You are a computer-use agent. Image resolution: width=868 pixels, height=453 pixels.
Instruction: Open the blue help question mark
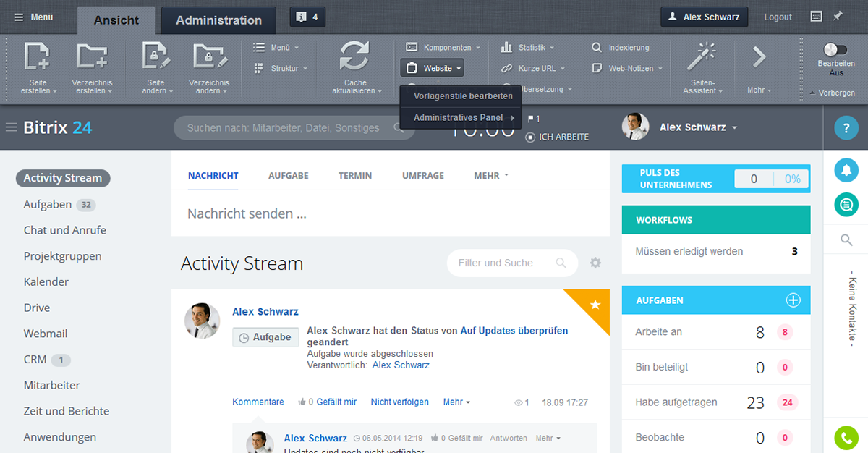point(846,128)
